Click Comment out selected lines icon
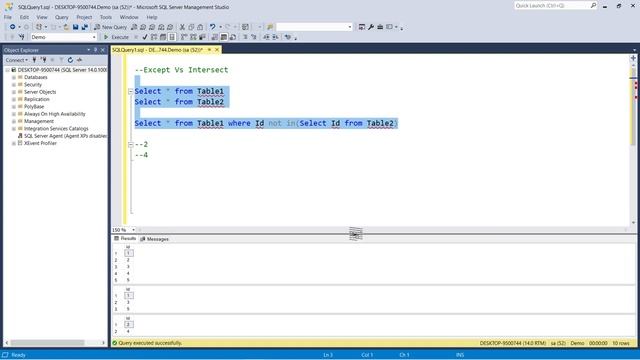The width and height of the screenshot is (640, 360). click(245, 37)
